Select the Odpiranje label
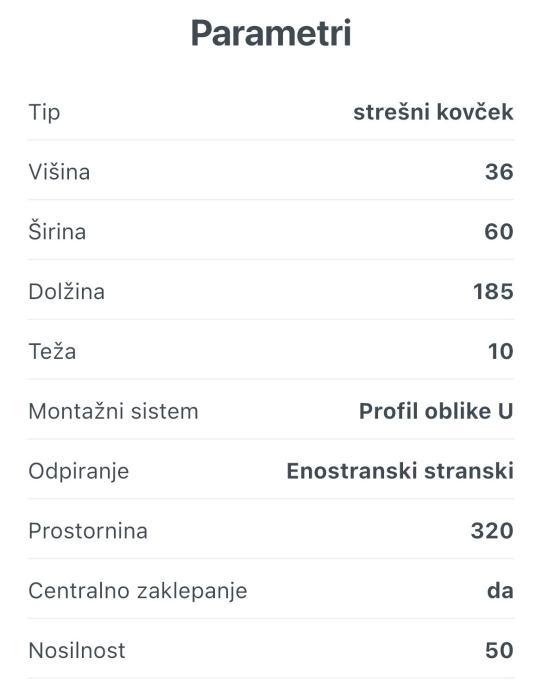This screenshot has height=690, width=542. pyautogui.click(x=79, y=472)
